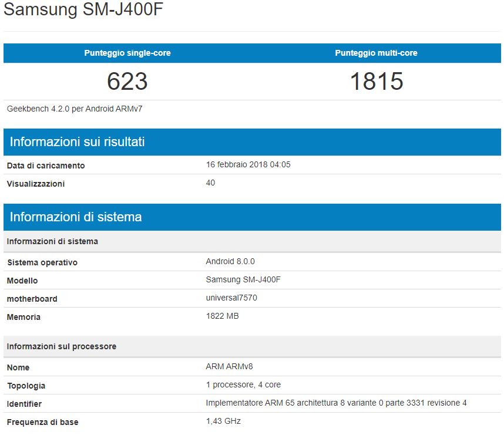Select the motherboard value universal7570
This screenshot has width=504, height=442.
tap(231, 298)
